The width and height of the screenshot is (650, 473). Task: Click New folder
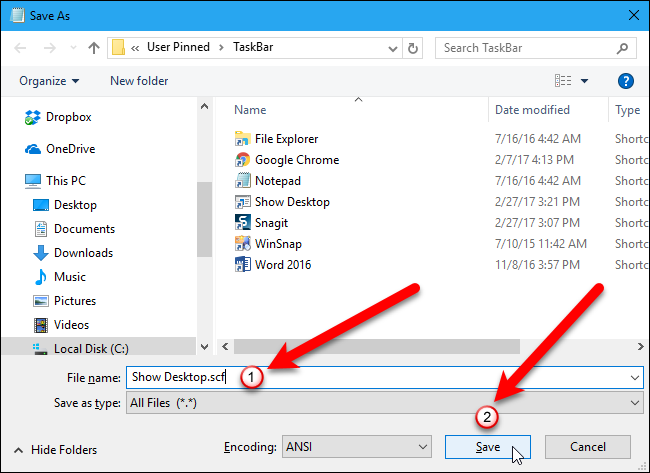pyautogui.click(x=139, y=81)
